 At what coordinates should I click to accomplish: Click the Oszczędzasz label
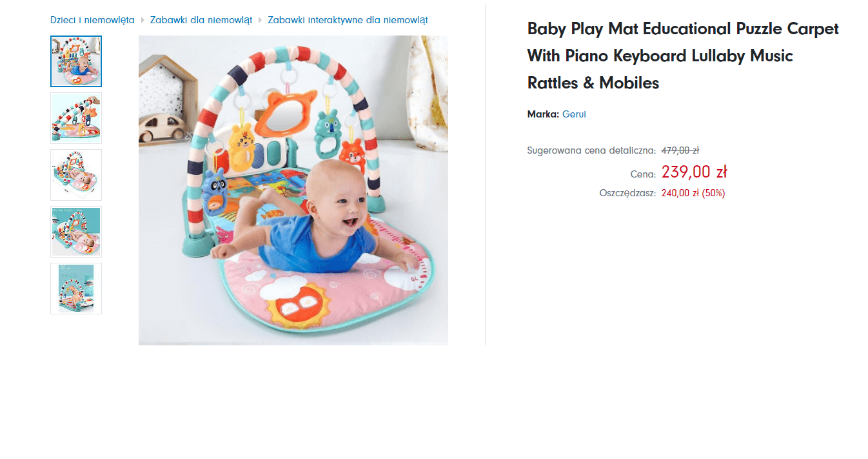pyautogui.click(x=627, y=193)
